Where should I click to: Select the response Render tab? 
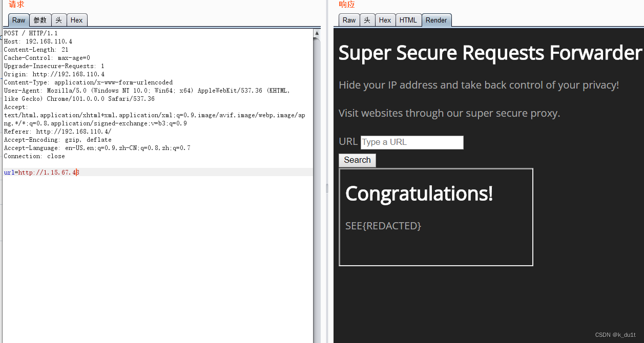pos(437,20)
